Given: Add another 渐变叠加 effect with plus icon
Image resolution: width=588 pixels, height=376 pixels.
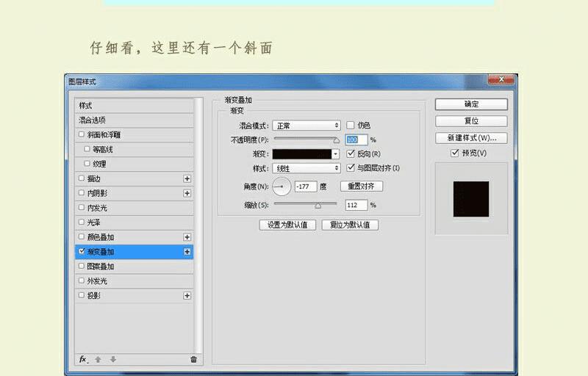Looking at the screenshot, I should pos(187,252).
